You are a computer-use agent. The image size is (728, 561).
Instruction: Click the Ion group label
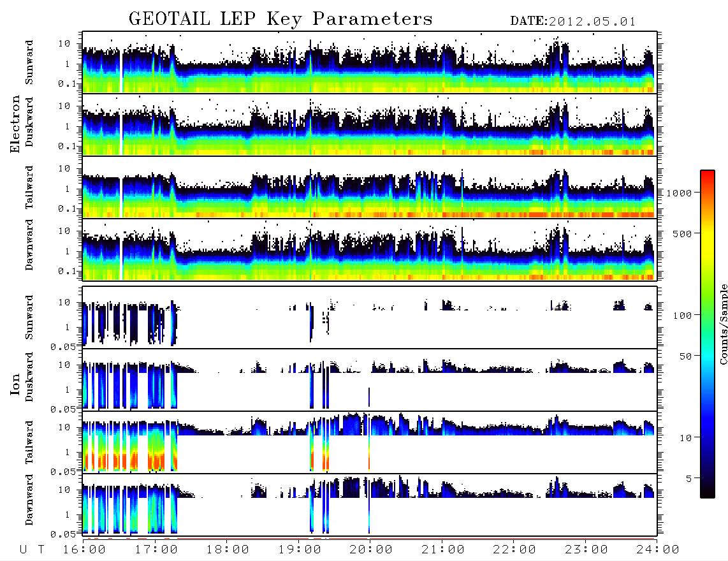15,384
